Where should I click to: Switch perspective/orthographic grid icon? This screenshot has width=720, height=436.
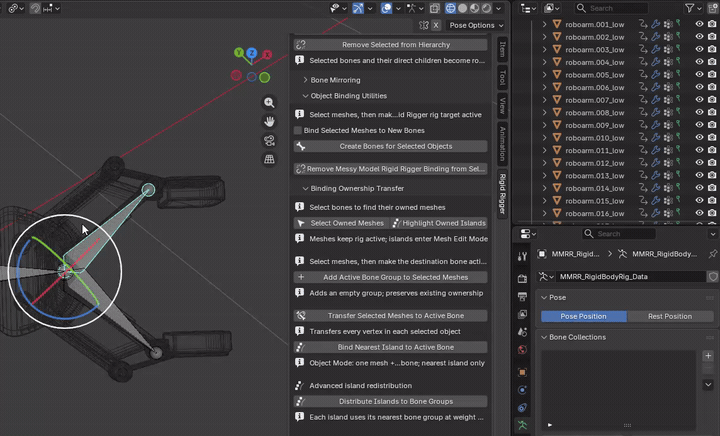pyautogui.click(x=269, y=159)
